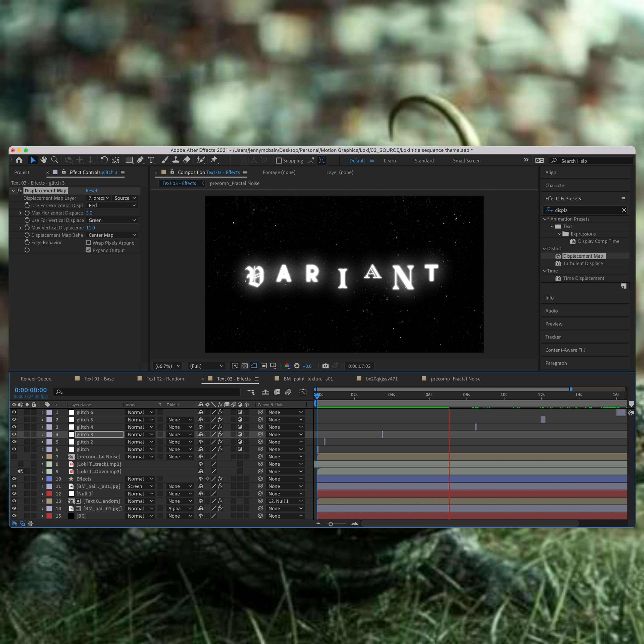Hide the BG layer
This screenshot has width=644, height=644.
14,516
